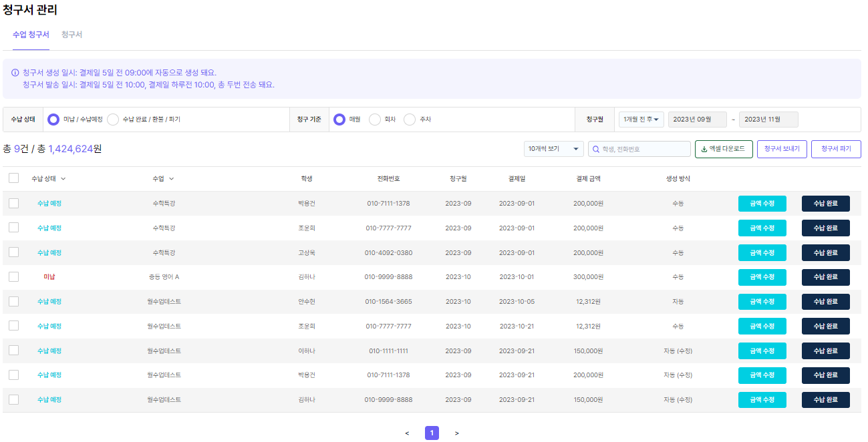Select the 수납 완료 / 환불 / 파기 radio

pyautogui.click(x=113, y=120)
